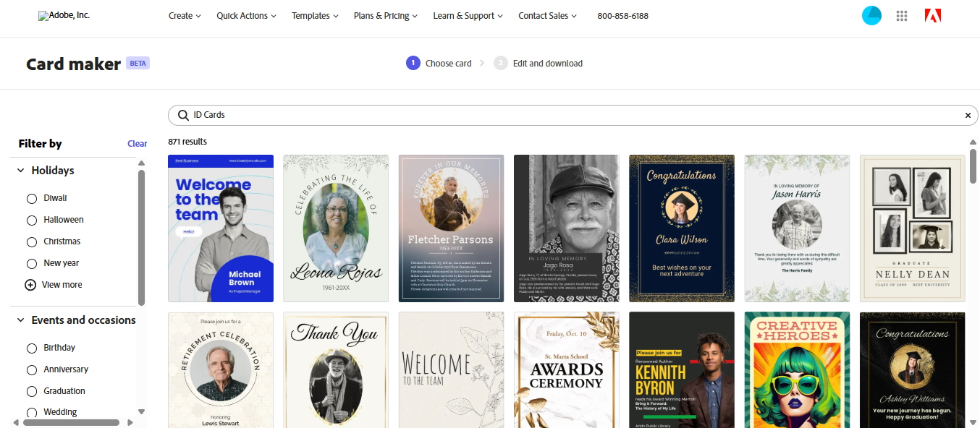
Task: Choose the sketch-style Welcome to the team card
Action: point(451,370)
